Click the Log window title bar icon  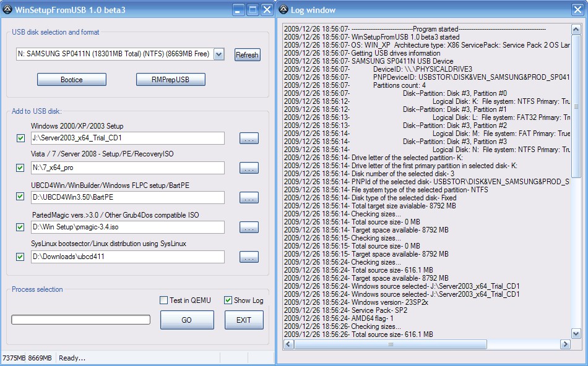[x=283, y=9]
